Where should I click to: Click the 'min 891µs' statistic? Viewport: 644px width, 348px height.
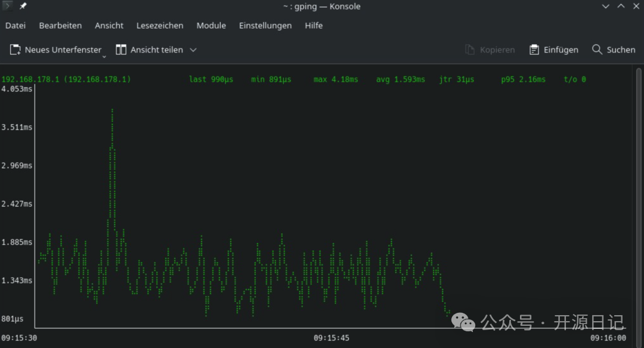[x=271, y=79]
